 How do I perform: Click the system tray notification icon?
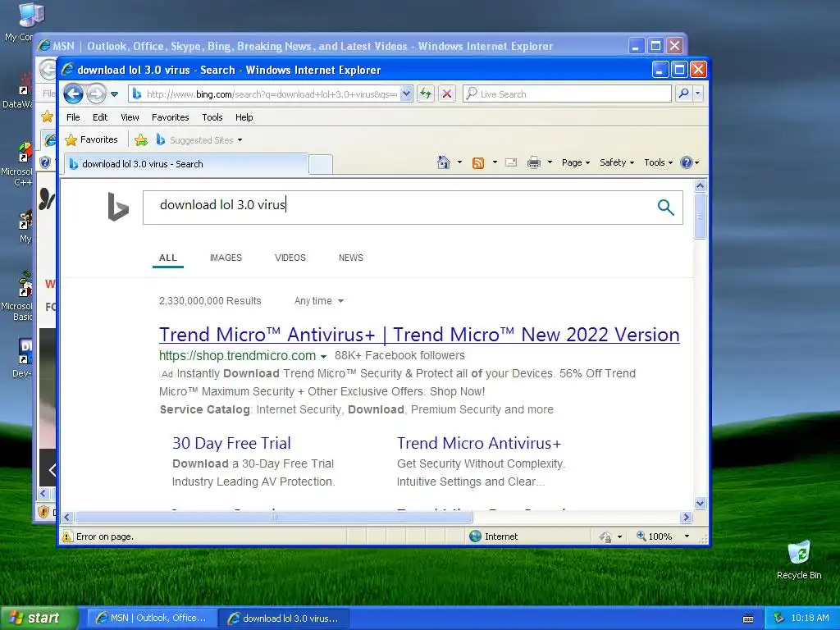779,619
